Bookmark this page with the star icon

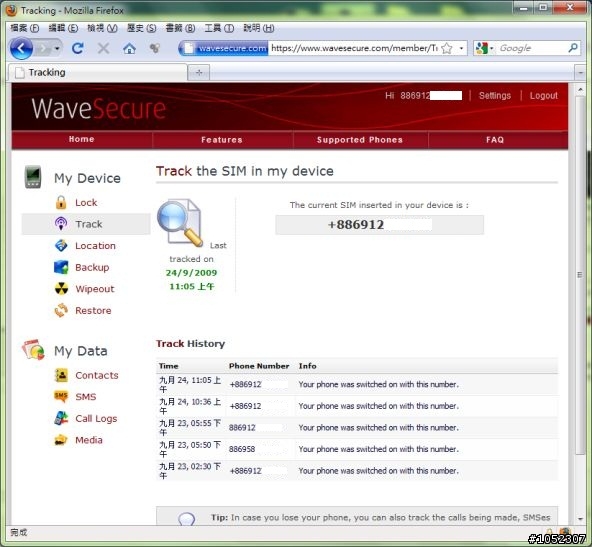tap(447, 48)
